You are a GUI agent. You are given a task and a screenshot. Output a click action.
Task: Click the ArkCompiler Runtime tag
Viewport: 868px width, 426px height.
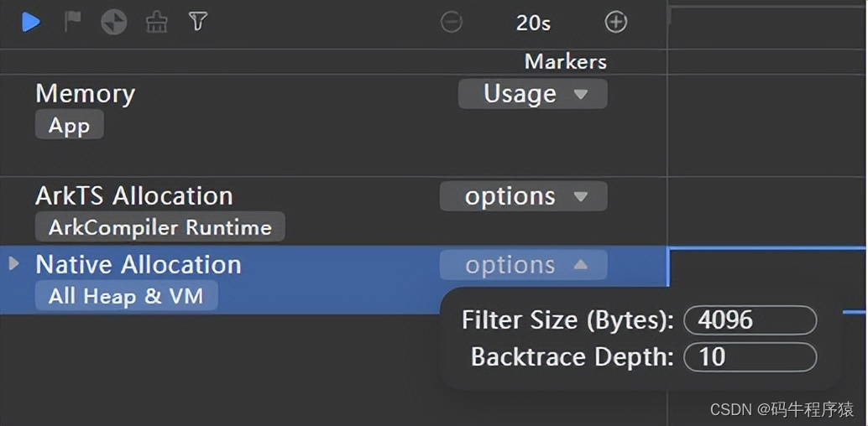click(159, 227)
